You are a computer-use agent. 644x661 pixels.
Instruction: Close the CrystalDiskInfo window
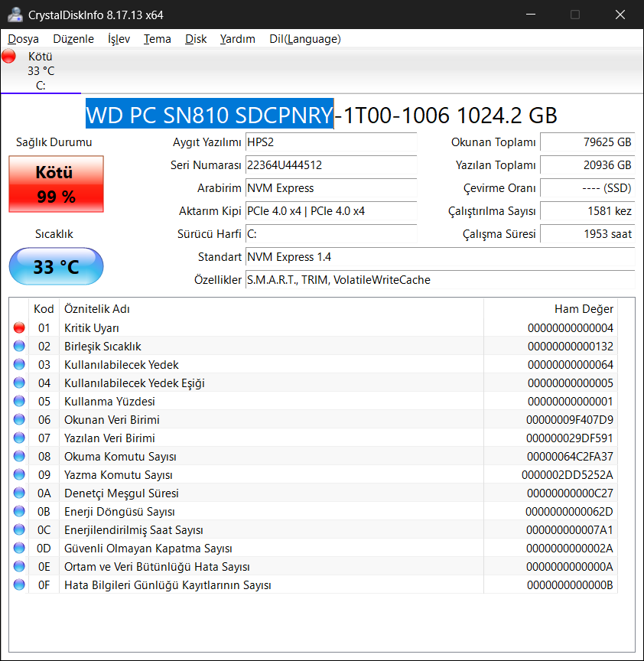point(620,15)
